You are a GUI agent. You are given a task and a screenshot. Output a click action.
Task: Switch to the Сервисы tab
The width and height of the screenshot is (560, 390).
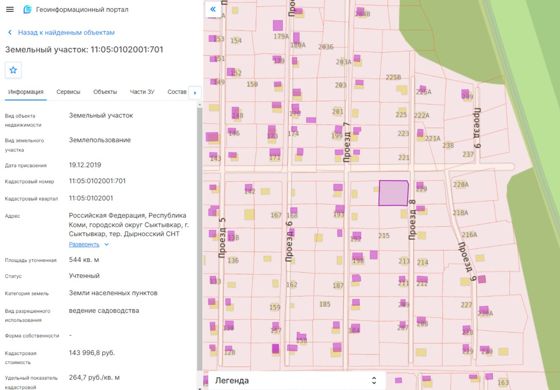[68, 92]
